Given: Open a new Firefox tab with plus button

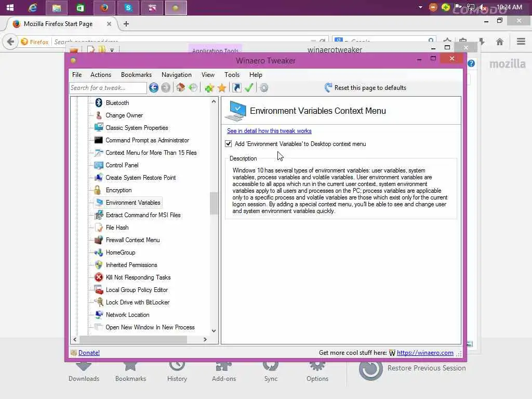Looking at the screenshot, I should click(x=126, y=24).
